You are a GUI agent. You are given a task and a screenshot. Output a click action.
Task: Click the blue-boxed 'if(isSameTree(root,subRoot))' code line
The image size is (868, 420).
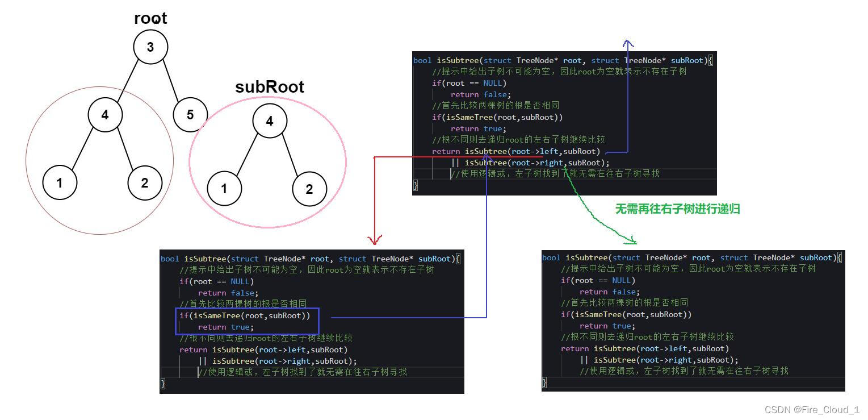click(245, 315)
